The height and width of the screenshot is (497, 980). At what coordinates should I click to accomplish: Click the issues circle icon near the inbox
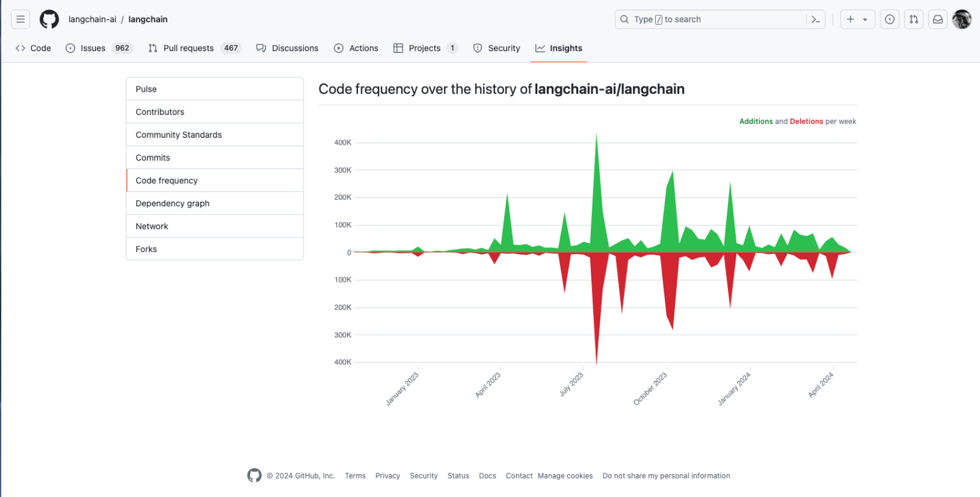tap(889, 19)
